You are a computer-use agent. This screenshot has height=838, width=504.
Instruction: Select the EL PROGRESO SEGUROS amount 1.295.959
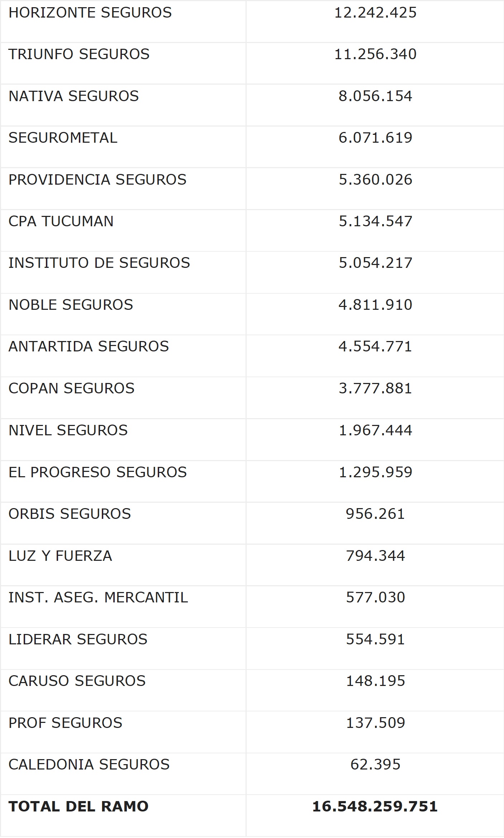click(375, 472)
